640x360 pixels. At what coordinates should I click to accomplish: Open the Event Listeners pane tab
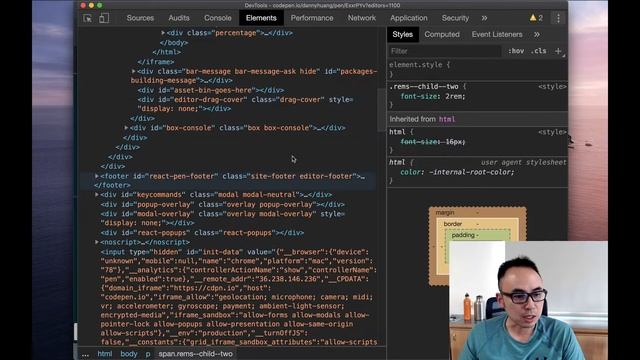pos(497,35)
